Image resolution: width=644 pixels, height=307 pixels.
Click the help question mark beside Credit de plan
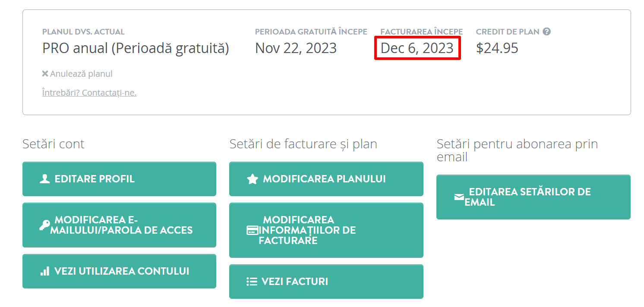coord(546,31)
